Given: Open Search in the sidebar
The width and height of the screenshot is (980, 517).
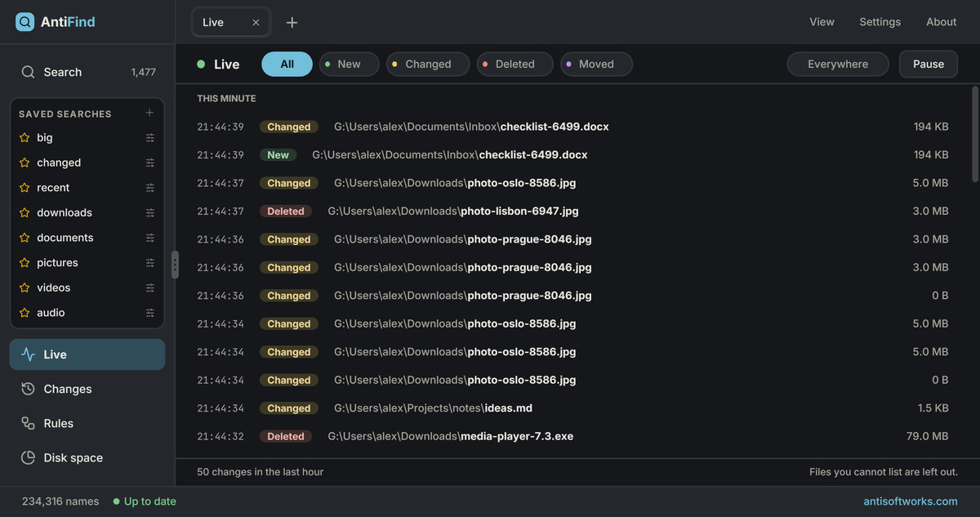Looking at the screenshot, I should 87,72.
